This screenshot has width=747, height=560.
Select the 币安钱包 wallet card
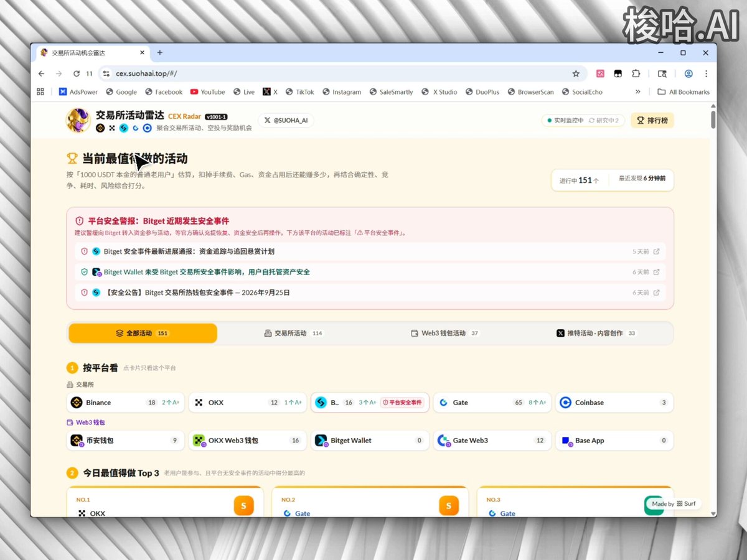(126, 441)
